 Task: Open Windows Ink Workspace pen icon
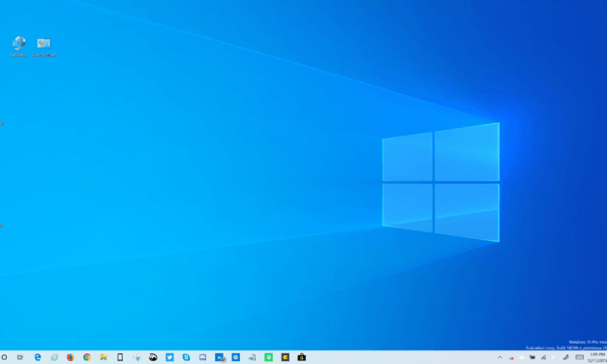(566, 357)
